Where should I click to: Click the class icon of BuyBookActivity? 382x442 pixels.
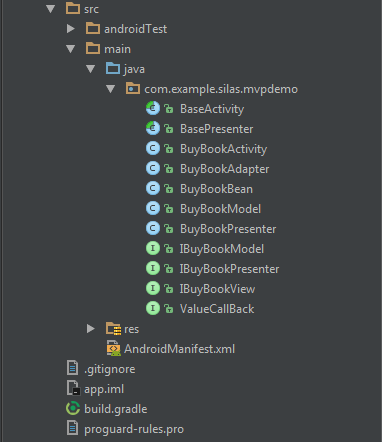pos(153,148)
